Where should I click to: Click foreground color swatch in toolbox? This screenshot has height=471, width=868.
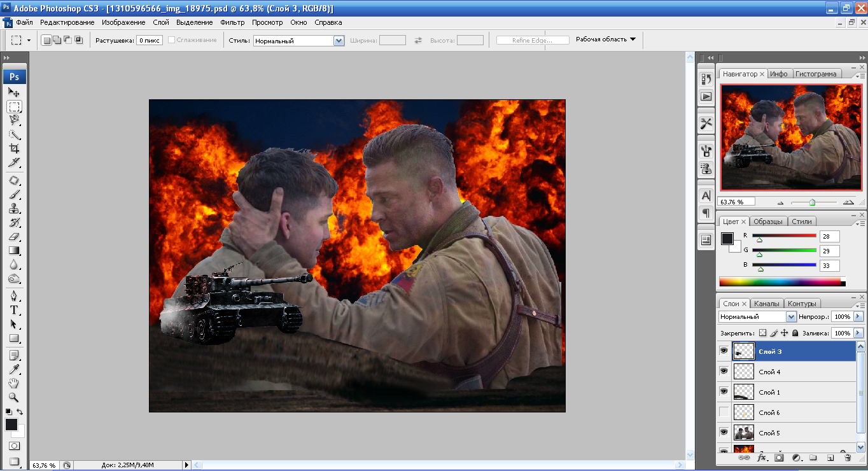tap(11, 425)
